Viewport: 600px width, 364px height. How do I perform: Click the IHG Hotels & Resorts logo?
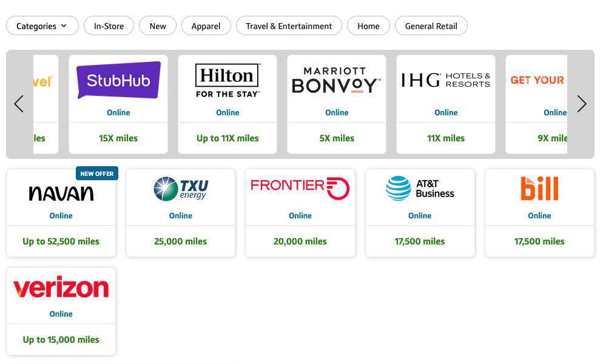pos(446,80)
